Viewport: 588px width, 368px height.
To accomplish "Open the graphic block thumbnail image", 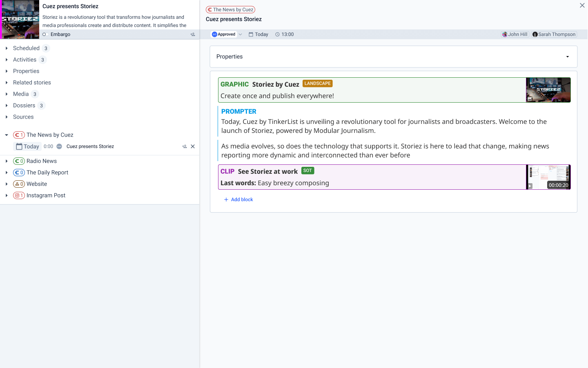I will (548, 90).
